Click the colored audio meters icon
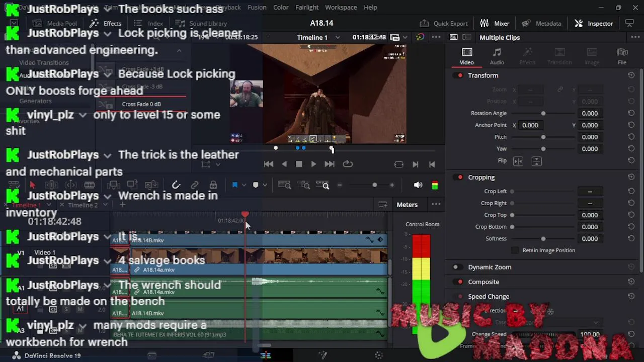Screen dimensions: 644x362 (x=435, y=185)
